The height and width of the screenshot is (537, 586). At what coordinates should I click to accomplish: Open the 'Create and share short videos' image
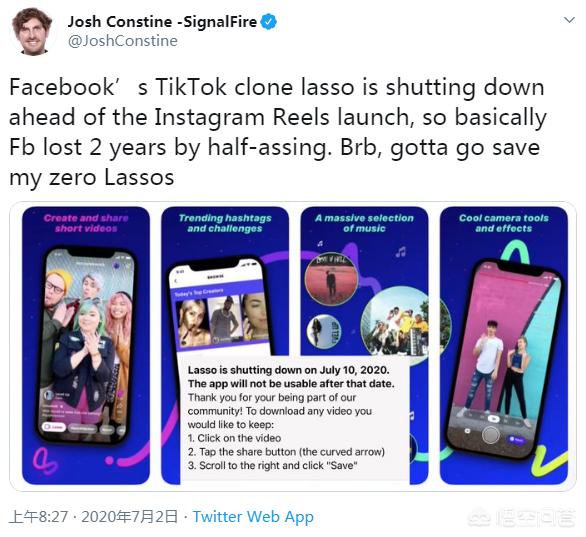pos(86,345)
